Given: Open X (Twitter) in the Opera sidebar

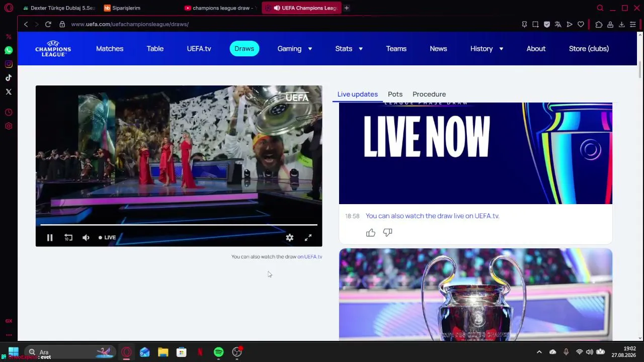Looking at the screenshot, I should tap(9, 92).
